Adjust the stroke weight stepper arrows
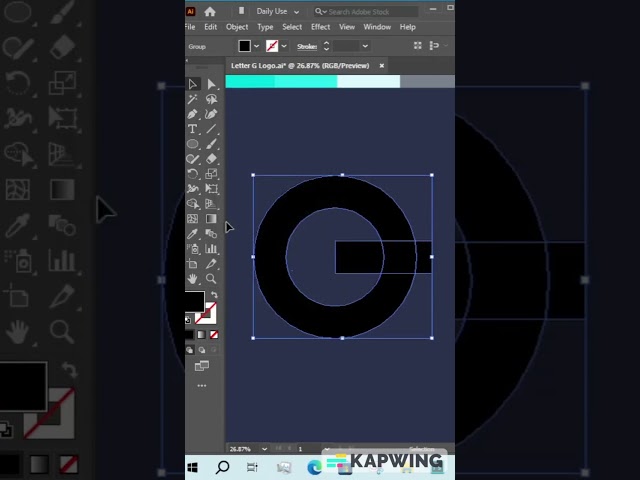 pyautogui.click(x=326, y=46)
